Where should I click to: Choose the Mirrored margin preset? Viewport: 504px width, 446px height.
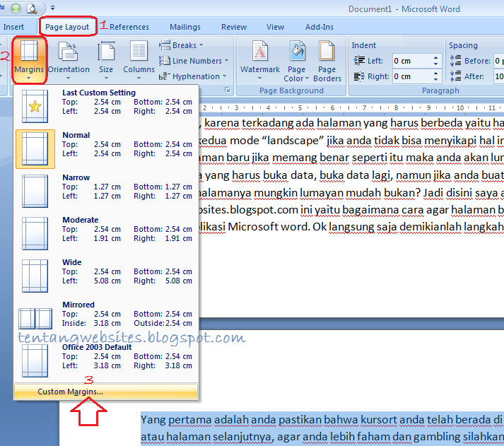pyautogui.click(x=106, y=319)
